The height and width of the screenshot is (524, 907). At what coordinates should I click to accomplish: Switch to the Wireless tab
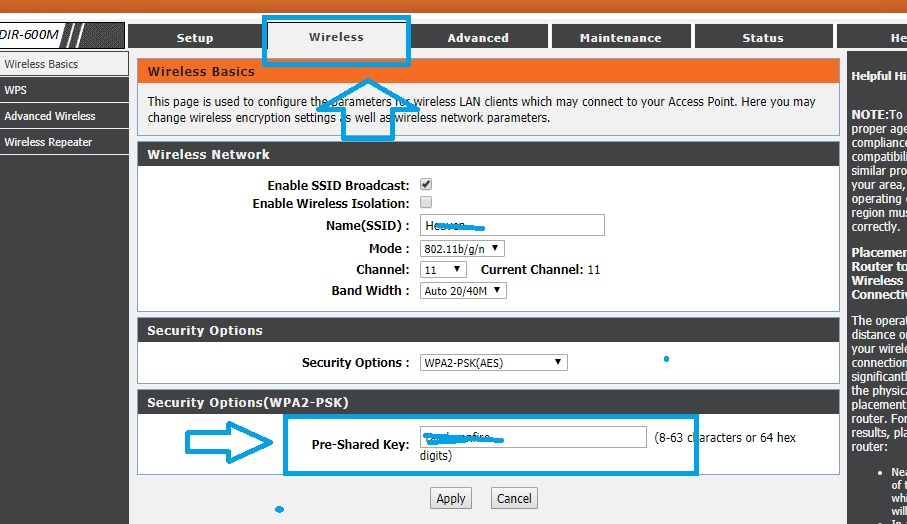pos(336,37)
